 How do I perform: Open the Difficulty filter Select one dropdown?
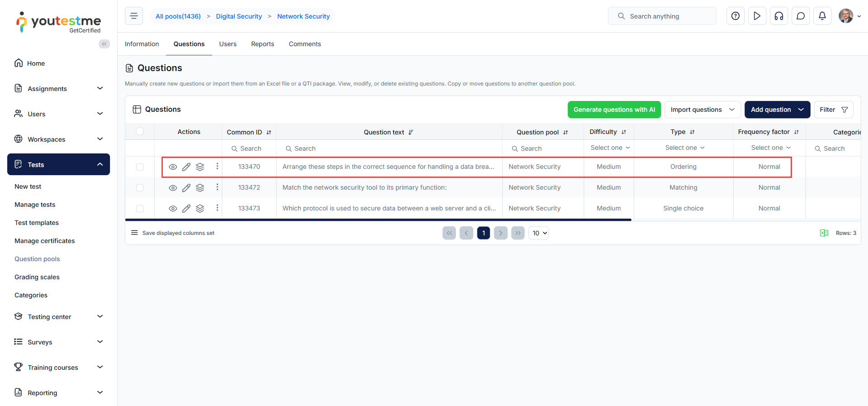609,148
